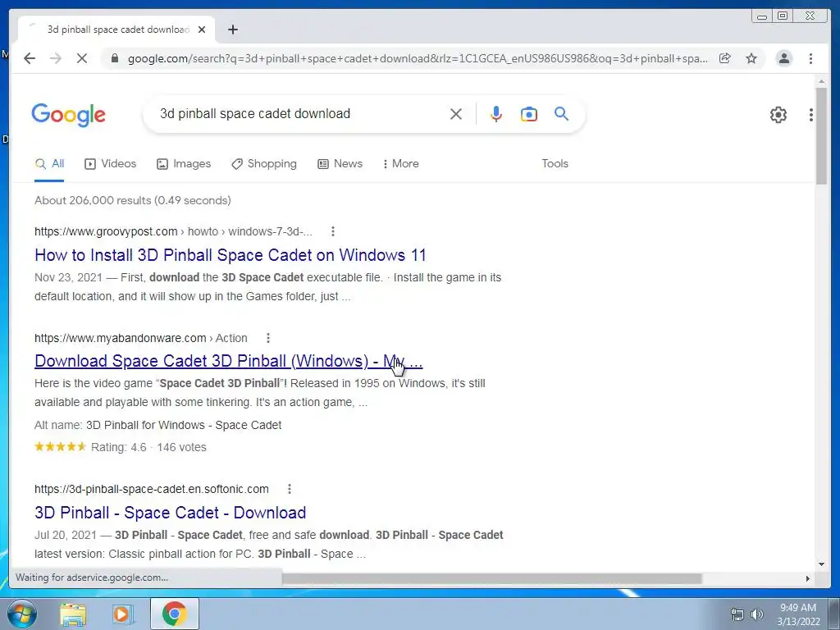Viewport: 840px width, 630px height.
Task: Switch to News results
Action: point(340,164)
